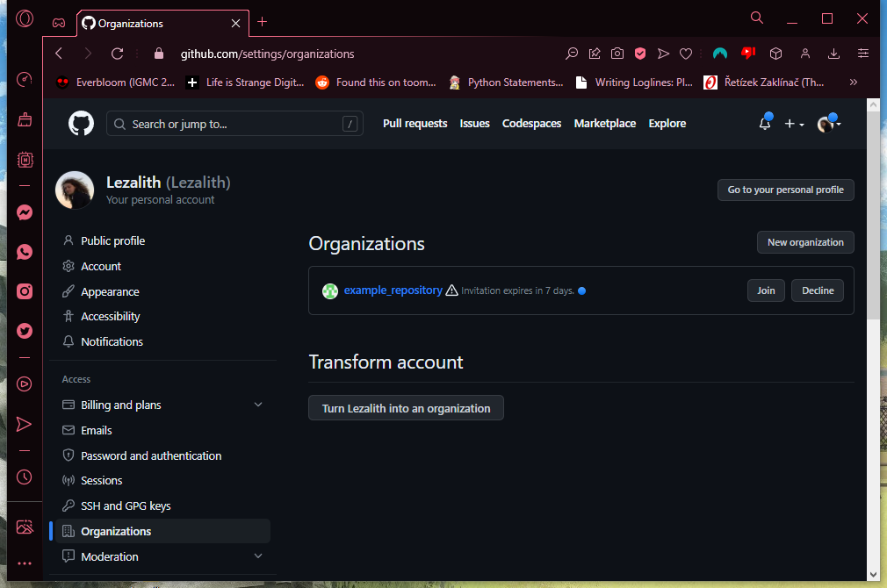Viewport: 887px width, 588px height.
Task: Click the New organization button
Action: 805,242
